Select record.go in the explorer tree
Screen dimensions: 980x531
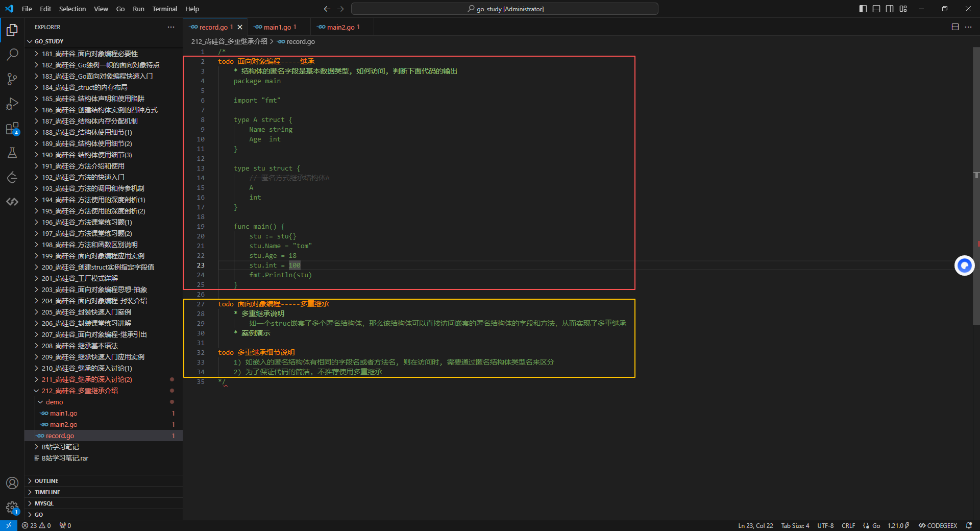tap(104, 436)
